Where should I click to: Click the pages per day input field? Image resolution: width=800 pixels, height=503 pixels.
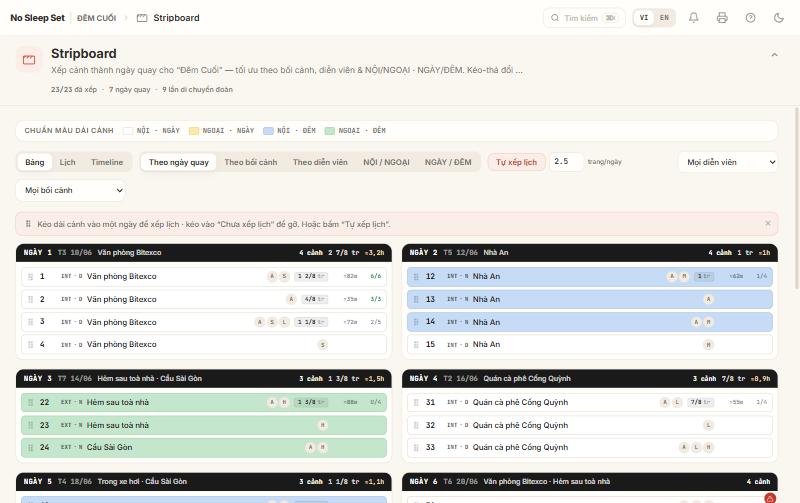point(566,162)
